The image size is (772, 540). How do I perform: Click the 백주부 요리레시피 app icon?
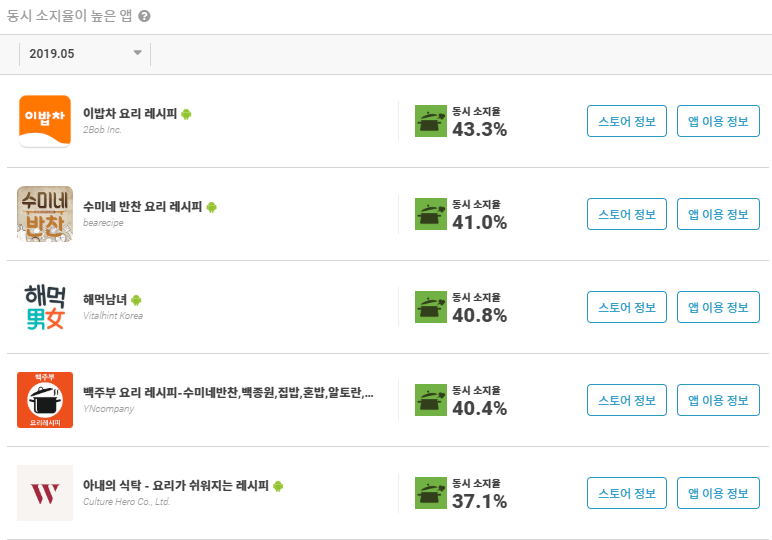pos(45,400)
